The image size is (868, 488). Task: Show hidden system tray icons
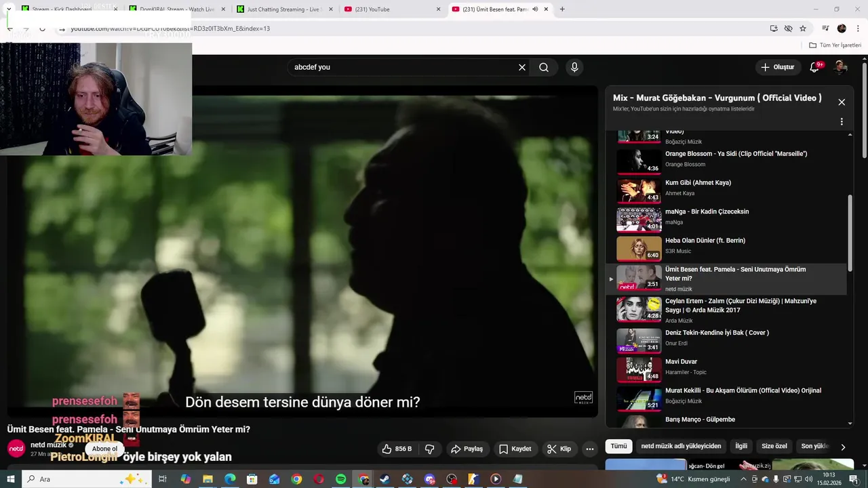click(743, 479)
